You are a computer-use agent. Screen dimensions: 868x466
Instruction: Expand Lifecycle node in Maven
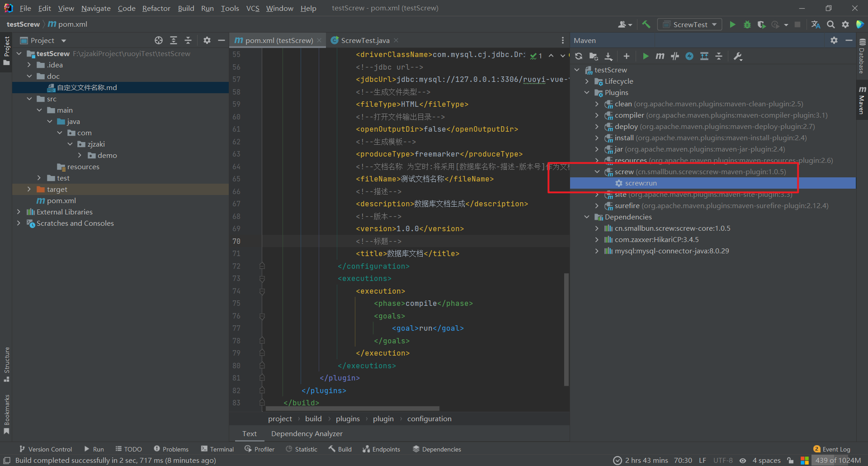[587, 81]
